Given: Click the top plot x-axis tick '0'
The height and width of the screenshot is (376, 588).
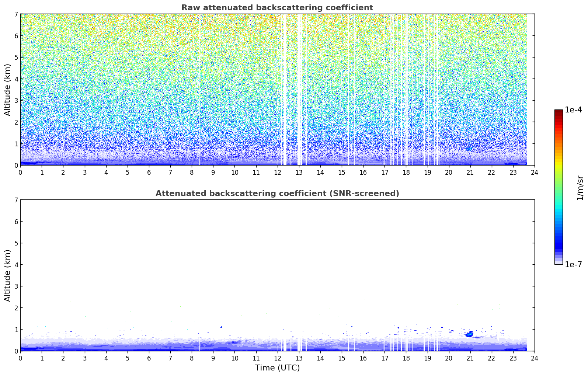Looking at the screenshot, I should point(20,172).
